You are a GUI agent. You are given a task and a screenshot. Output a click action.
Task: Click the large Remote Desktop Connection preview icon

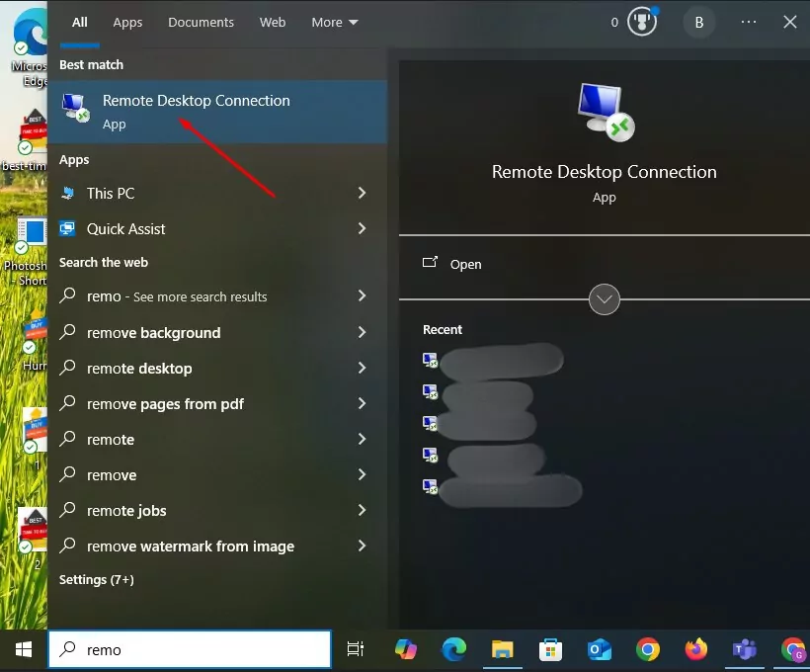click(x=606, y=112)
